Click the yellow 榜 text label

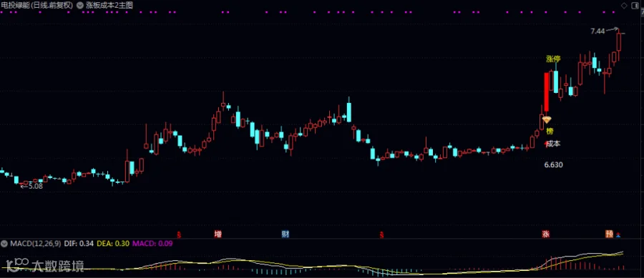pyautogui.click(x=550, y=131)
